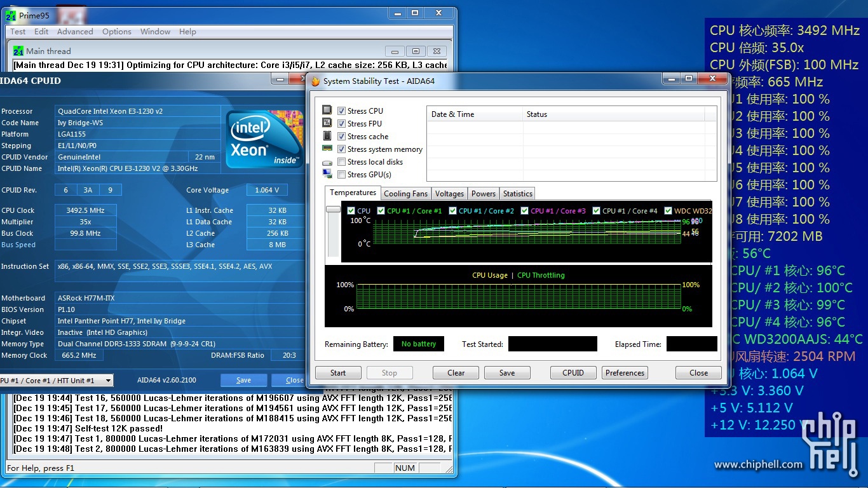Viewport: 868px width, 488px height.
Task: Click the Test Started field
Action: tap(553, 344)
